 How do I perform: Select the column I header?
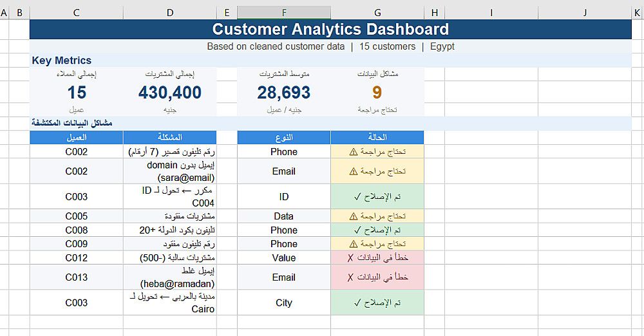(x=491, y=12)
